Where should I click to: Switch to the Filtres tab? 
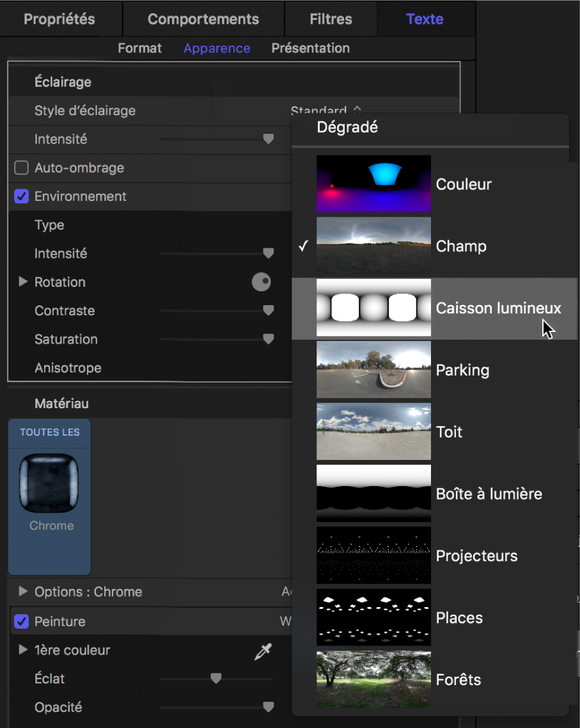331,19
